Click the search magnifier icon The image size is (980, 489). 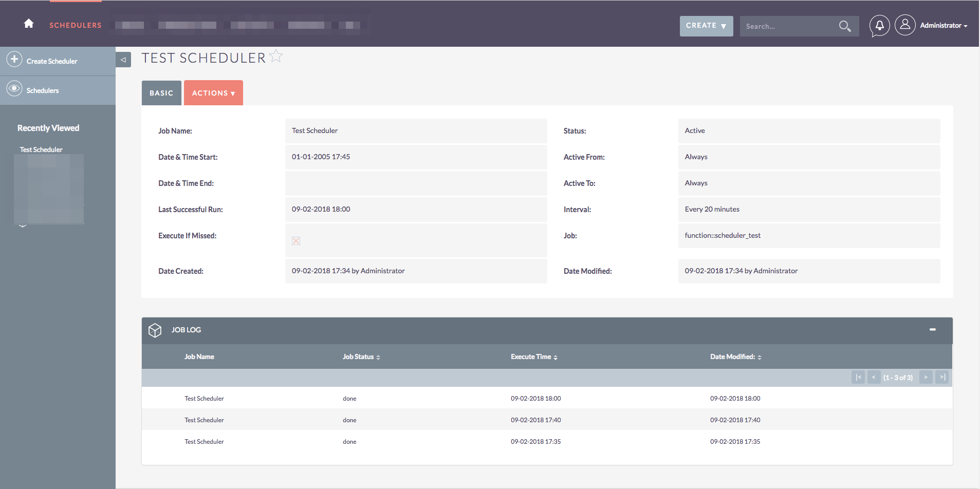tap(845, 26)
